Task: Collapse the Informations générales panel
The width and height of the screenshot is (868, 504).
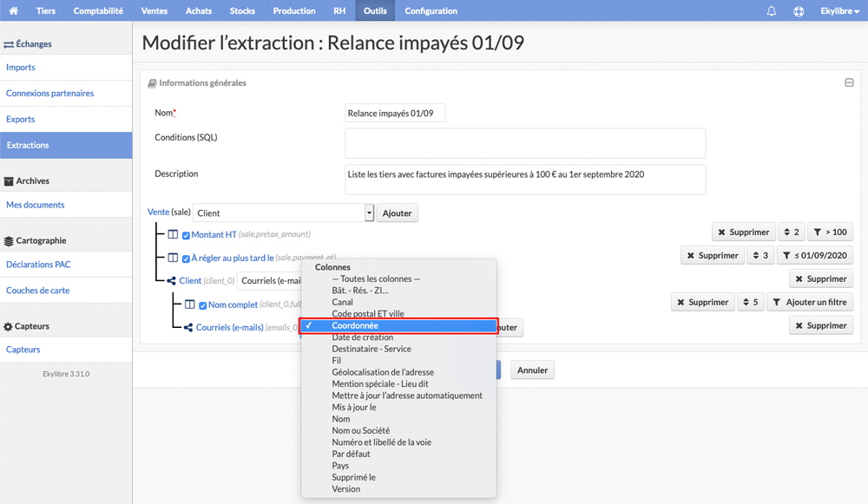Action: pos(849,82)
